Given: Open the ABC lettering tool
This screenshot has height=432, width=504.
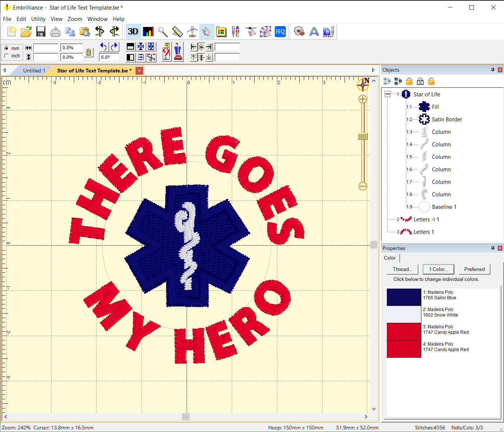Looking at the screenshot, I should tap(235, 32).
